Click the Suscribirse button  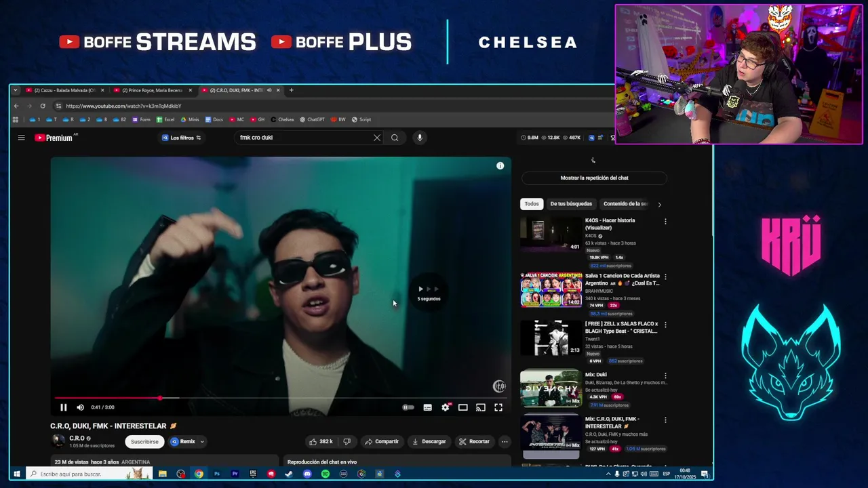(x=144, y=441)
